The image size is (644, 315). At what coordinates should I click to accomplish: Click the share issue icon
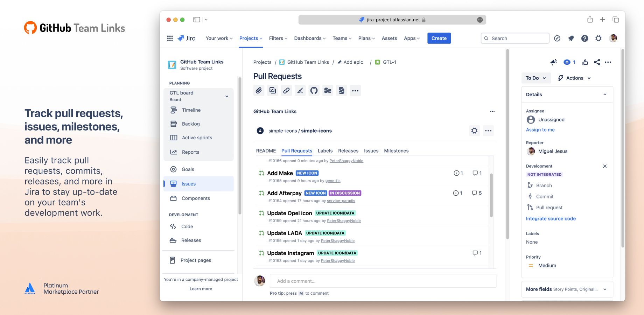(x=597, y=62)
